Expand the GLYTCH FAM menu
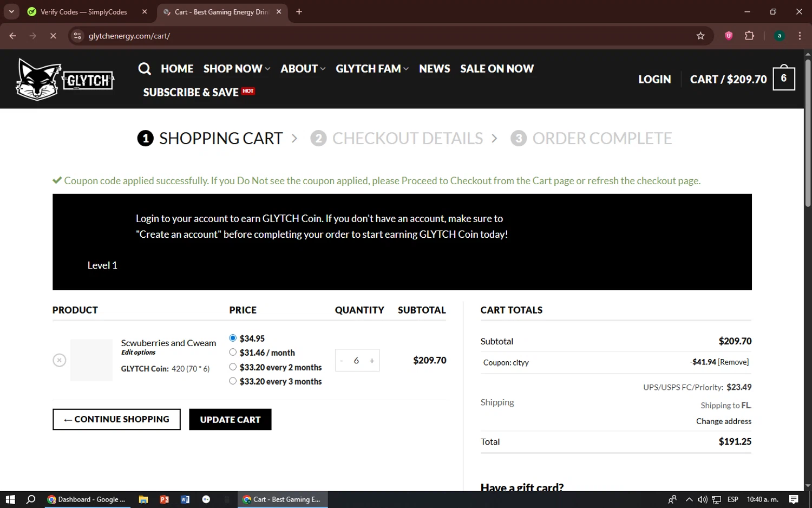This screenshot has width=812, height=508. 372,69
